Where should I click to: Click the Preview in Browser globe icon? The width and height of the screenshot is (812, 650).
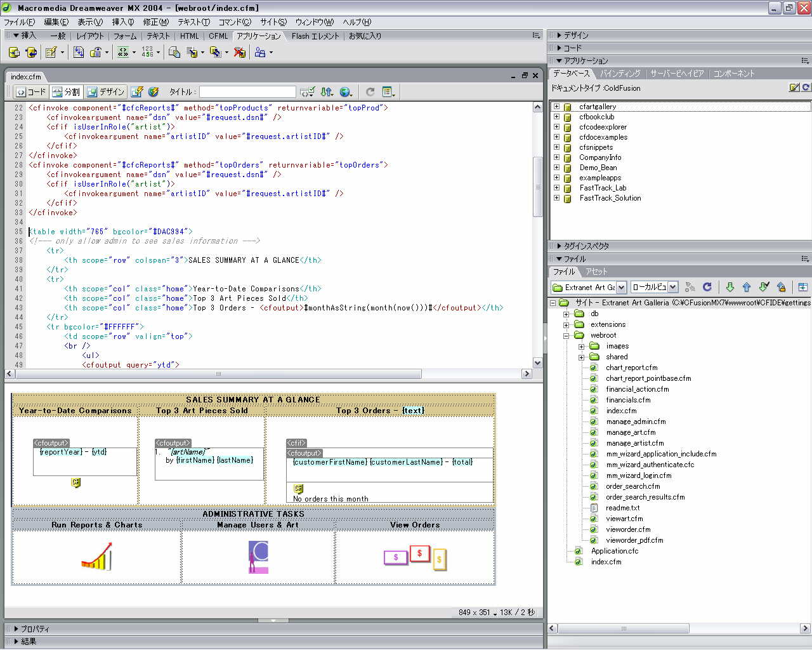(x=346, y=92)
